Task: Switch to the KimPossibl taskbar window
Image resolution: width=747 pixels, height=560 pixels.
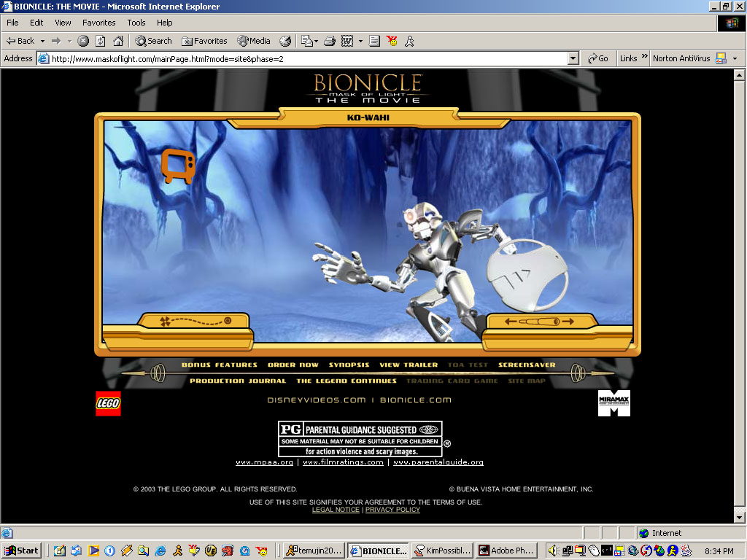Action: point(443,551)
